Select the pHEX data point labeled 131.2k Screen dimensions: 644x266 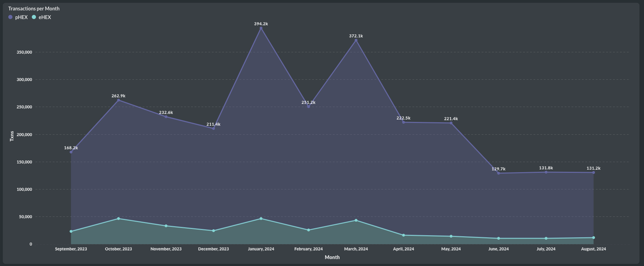point(594,172)
